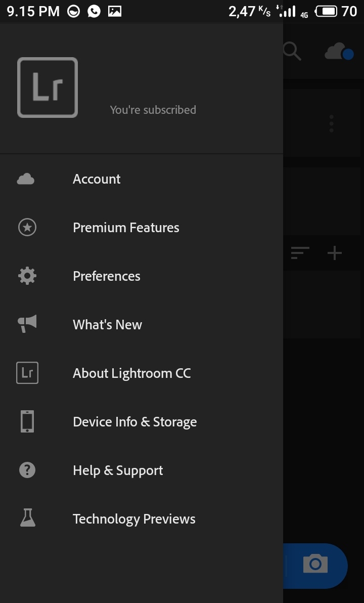Tap the 9.15 PM clock in status bar
The width and height of the screenshot is (364, 603).
tap(33, 11)
